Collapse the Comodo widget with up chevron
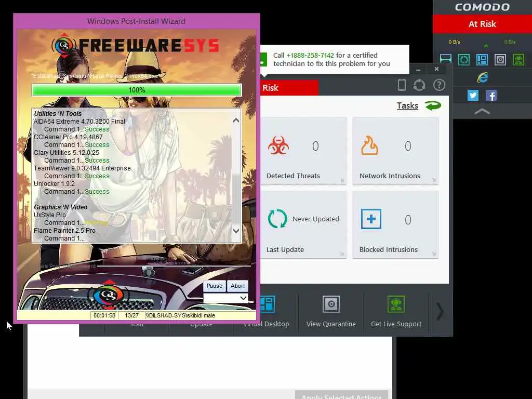 point(482,111)
